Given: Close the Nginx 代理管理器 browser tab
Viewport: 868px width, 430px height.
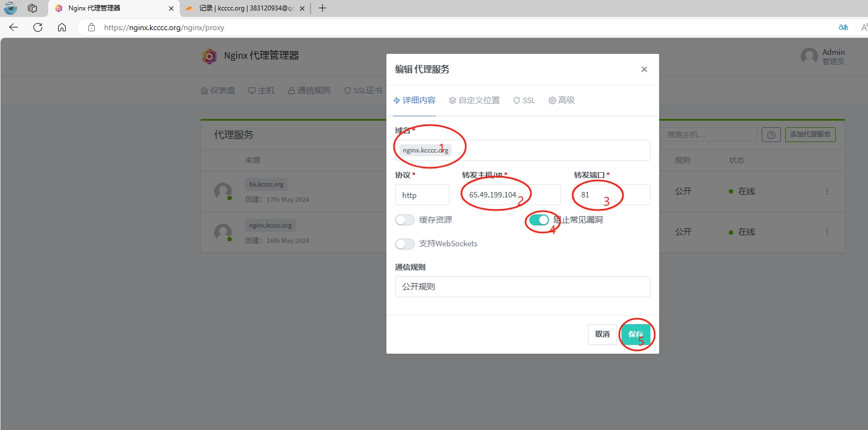Looking at the screenshot, I should click(x=171, y=8).
